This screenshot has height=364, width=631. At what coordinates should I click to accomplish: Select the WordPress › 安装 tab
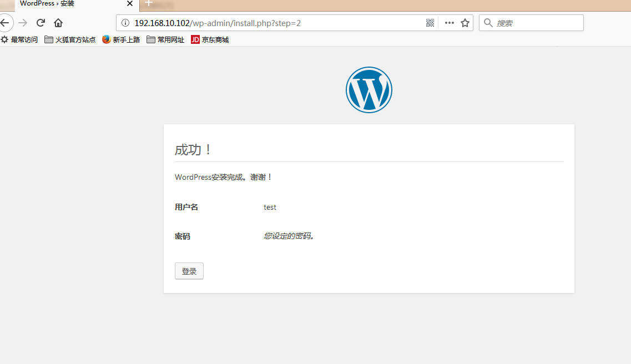click(77, 4)
